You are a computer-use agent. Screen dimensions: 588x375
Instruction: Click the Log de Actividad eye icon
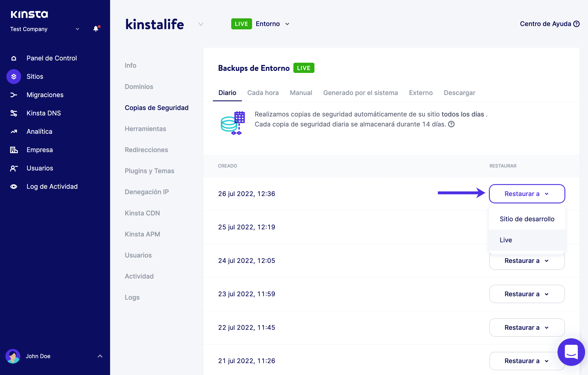click(x=14, y=186)
